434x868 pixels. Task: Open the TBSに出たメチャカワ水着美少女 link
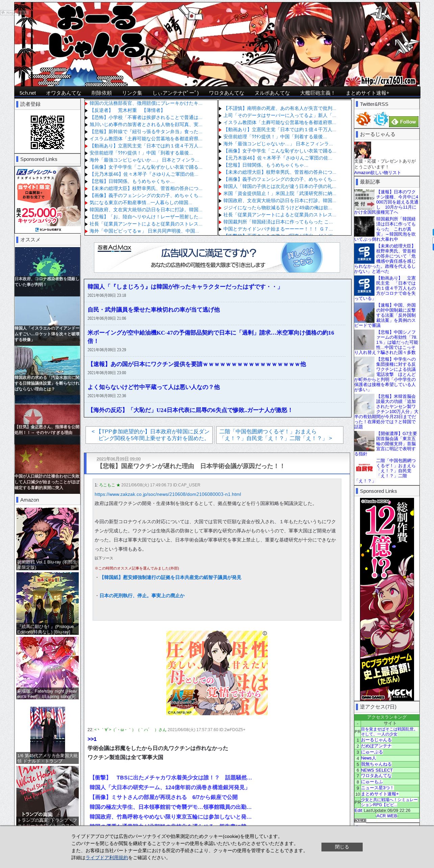(x=171, y=777)
